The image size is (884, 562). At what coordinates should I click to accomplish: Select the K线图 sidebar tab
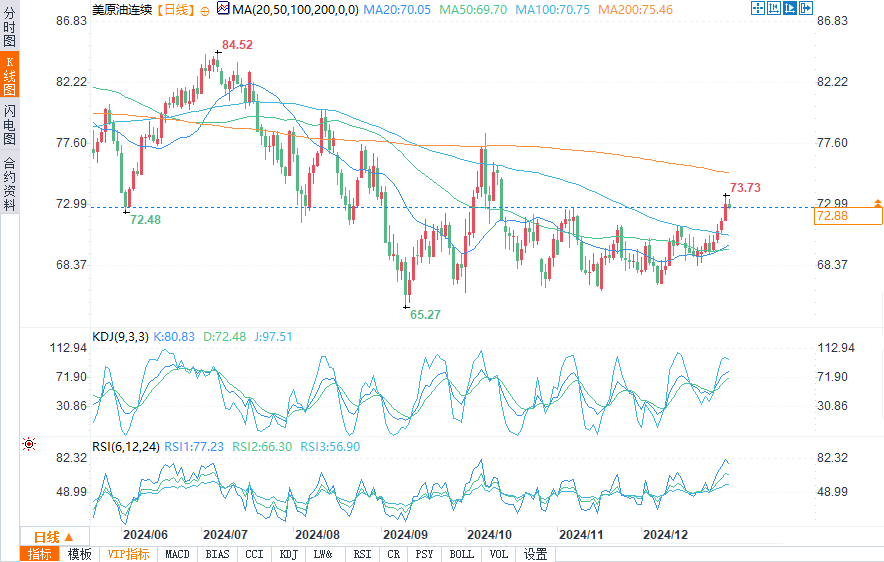pyautogui.click(x=10, y=75)
